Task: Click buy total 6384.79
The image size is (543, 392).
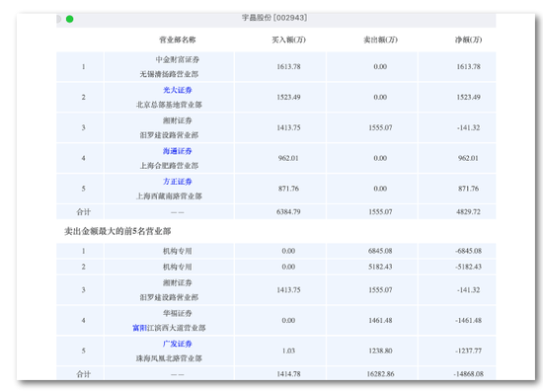Action: coord(288,212)
